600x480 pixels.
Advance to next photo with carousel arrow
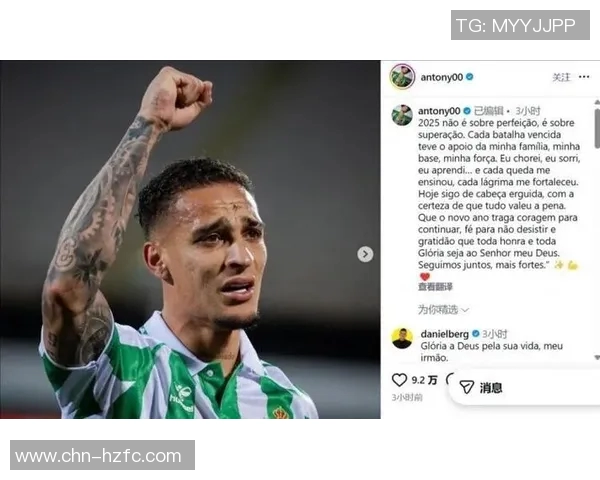(x=365, y=254)
